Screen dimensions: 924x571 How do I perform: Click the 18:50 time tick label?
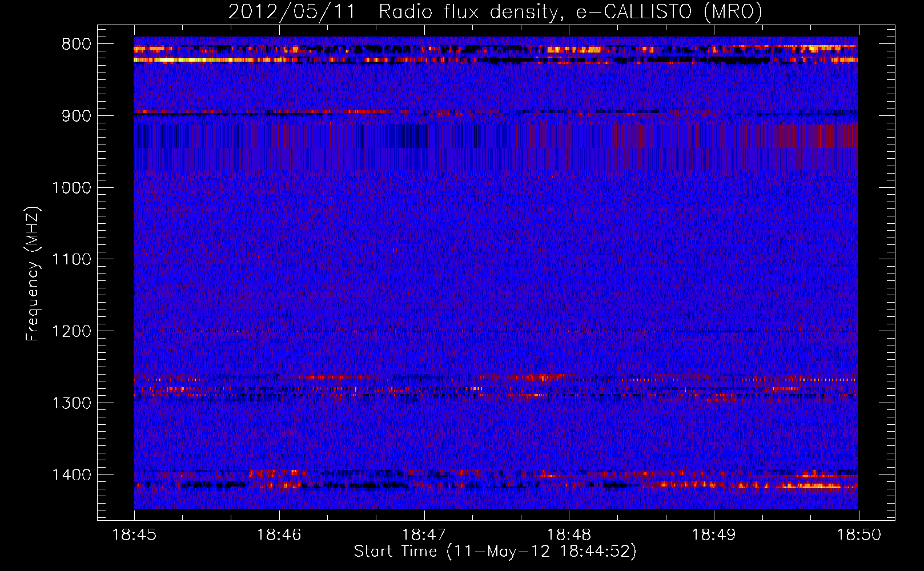tap(859, 535)
